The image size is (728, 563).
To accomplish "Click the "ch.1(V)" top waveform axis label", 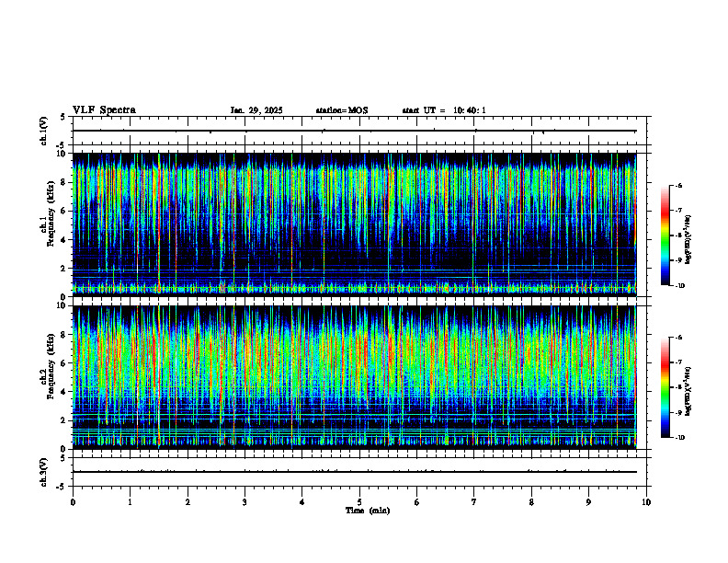I will tap(44, 131).
